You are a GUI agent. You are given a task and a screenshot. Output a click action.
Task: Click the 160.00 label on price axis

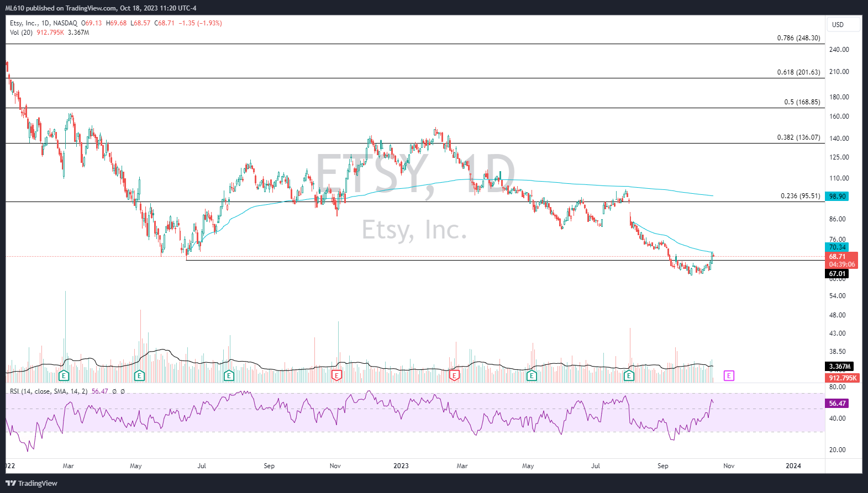pos(839,116)
